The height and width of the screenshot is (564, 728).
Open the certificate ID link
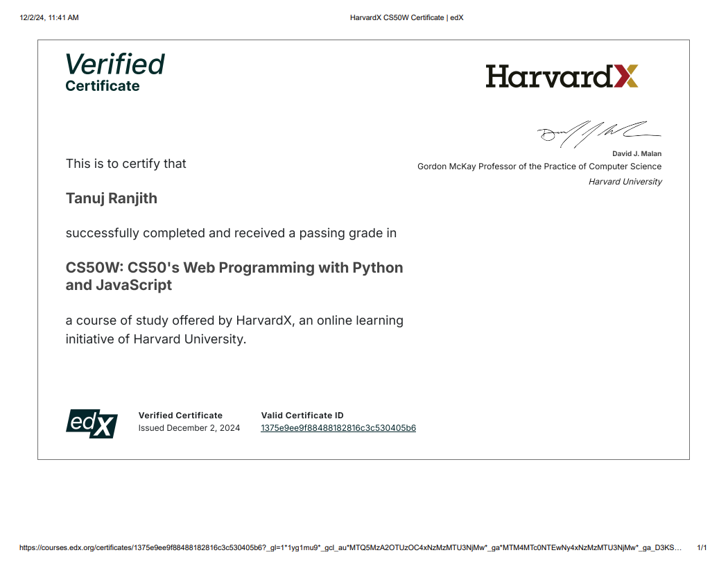pyautogui.click(x=338, y=428)
